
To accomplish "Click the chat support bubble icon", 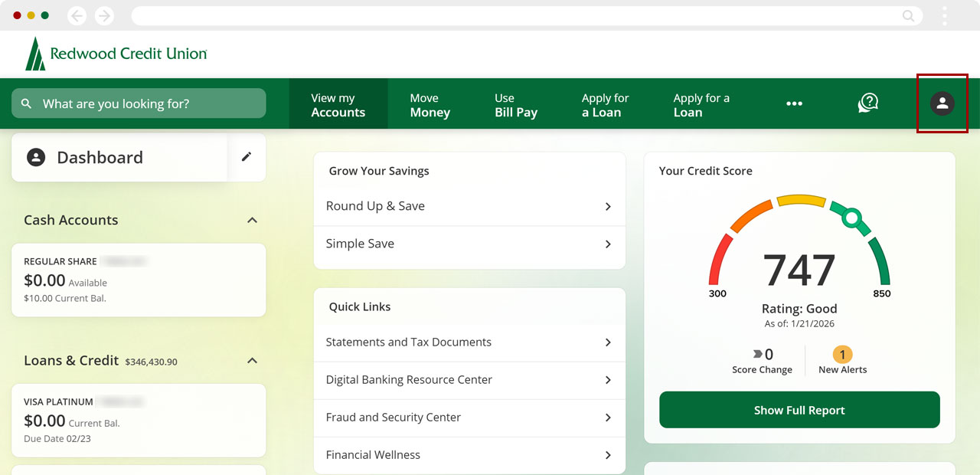I will click(867, 103).
